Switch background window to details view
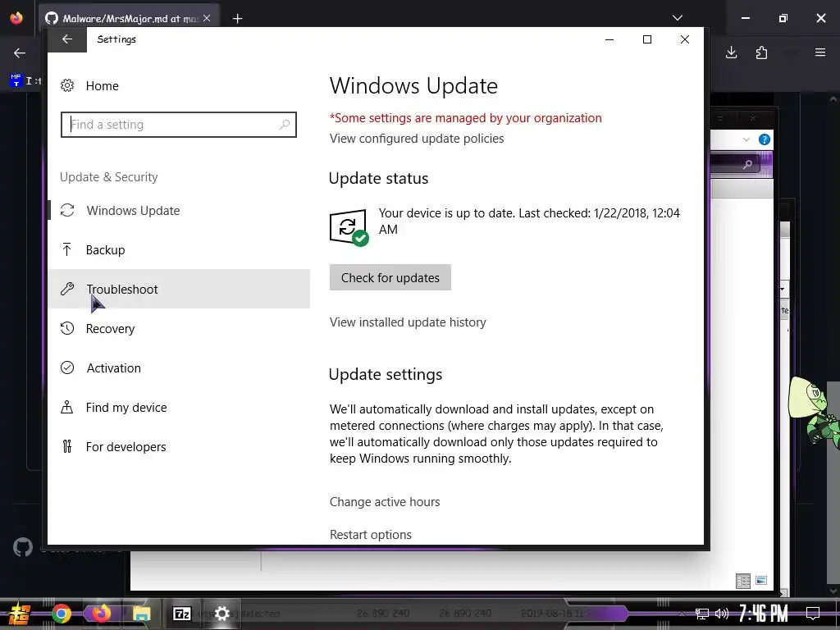 tap(743, 581)
